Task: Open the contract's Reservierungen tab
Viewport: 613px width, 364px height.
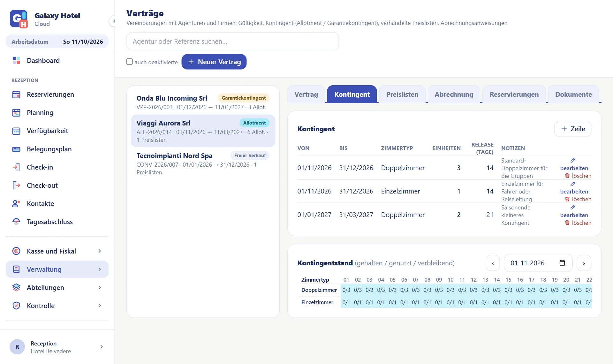Action: [x=514, y=94]
